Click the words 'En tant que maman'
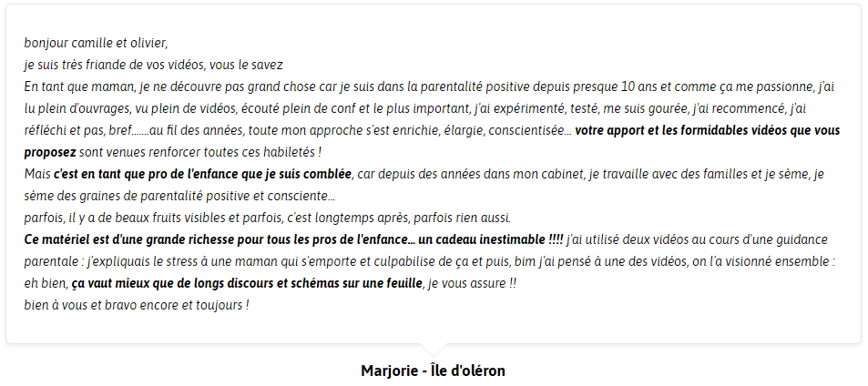This screenshot has height=386, width=868. click(x=68, y=86)
